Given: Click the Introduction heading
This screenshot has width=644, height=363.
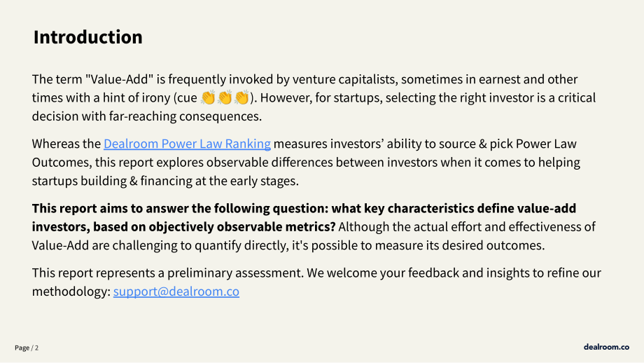Looking at the screenshot, I should [x=88, y=37].
